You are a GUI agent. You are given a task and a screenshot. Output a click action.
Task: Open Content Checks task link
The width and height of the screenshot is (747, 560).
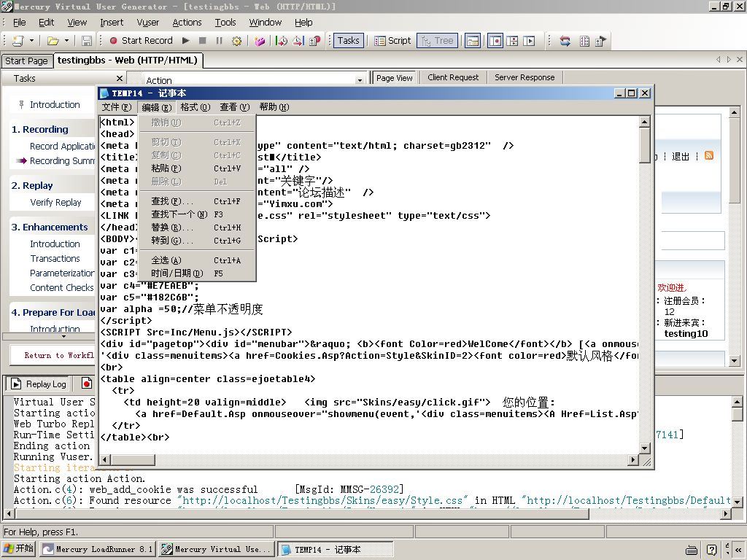pos(62,287)
